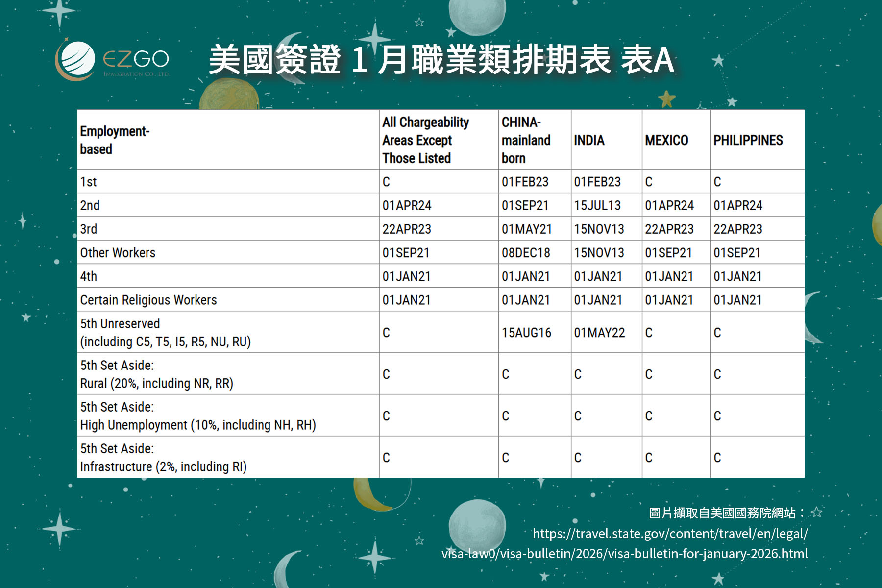The height and width of the screenshot is (588, 882).
Task: Click the Employment-based header cell
Action: (115, 140)
